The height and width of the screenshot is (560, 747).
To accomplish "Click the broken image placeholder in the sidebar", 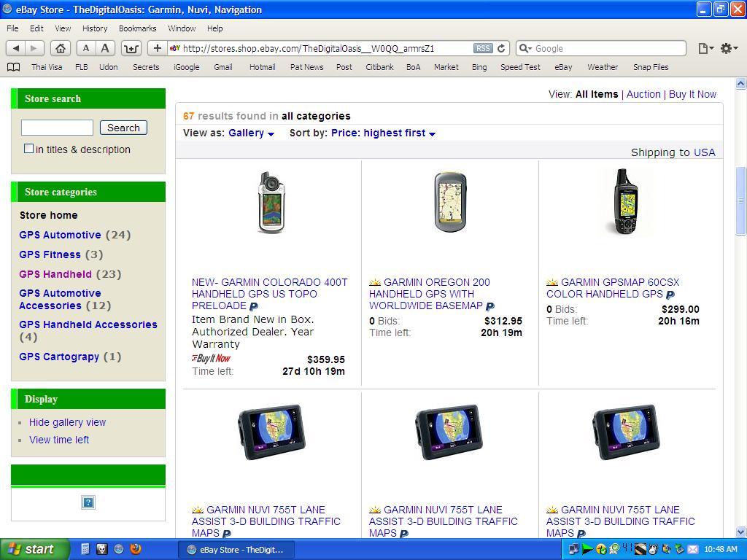I will point(88,502).
